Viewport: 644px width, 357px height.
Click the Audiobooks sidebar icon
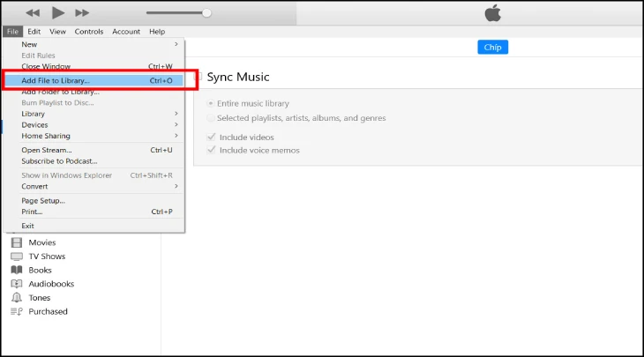click(x=16, y=284)
